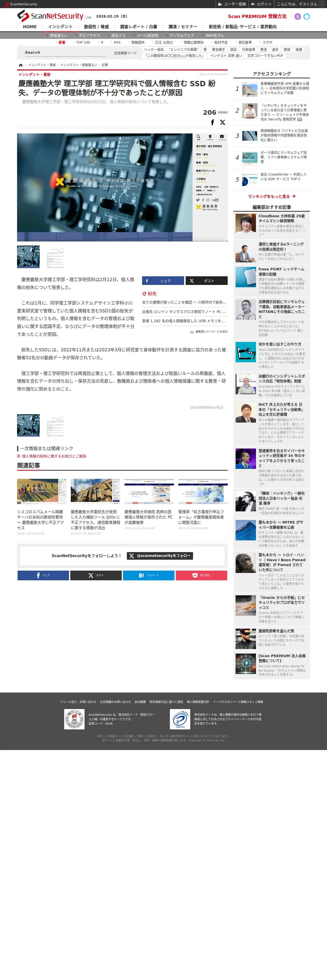The width and height of the screenshot is (327, 980).
Task: Select keyword ハッカー協会
Action: click(x=154, y=50)
